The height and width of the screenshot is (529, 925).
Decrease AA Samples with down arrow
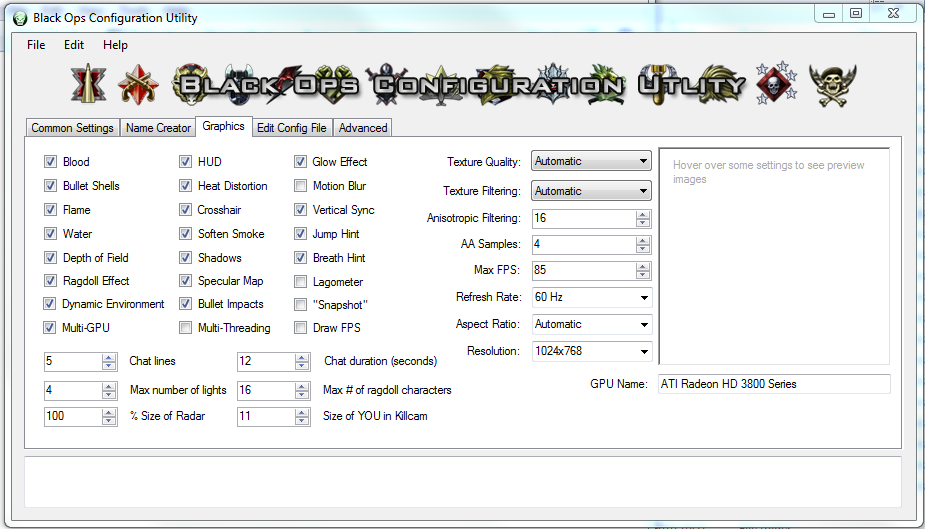coord(643,248)
